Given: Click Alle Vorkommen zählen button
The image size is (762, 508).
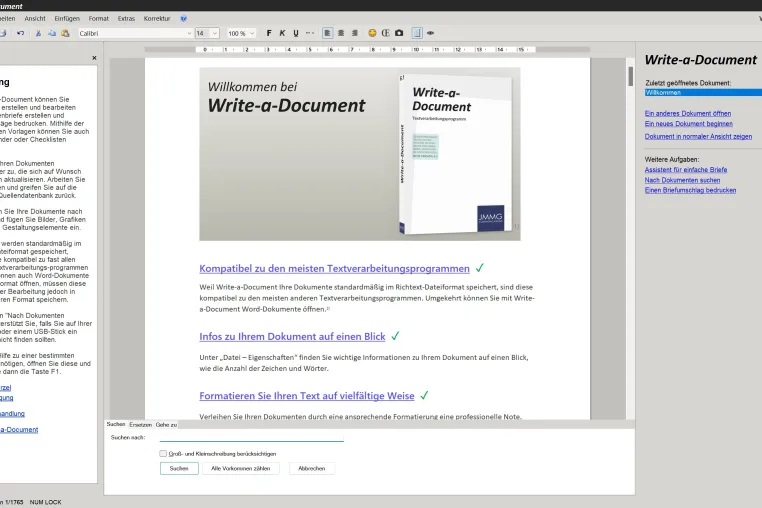Looking at the screenshot, I should tap(241, 468).
